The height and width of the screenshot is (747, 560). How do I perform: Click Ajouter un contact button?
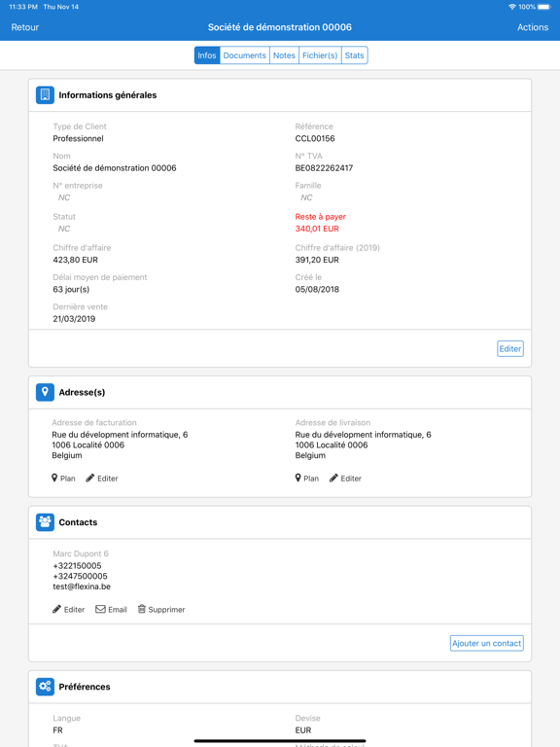click(x=487, y=643)
